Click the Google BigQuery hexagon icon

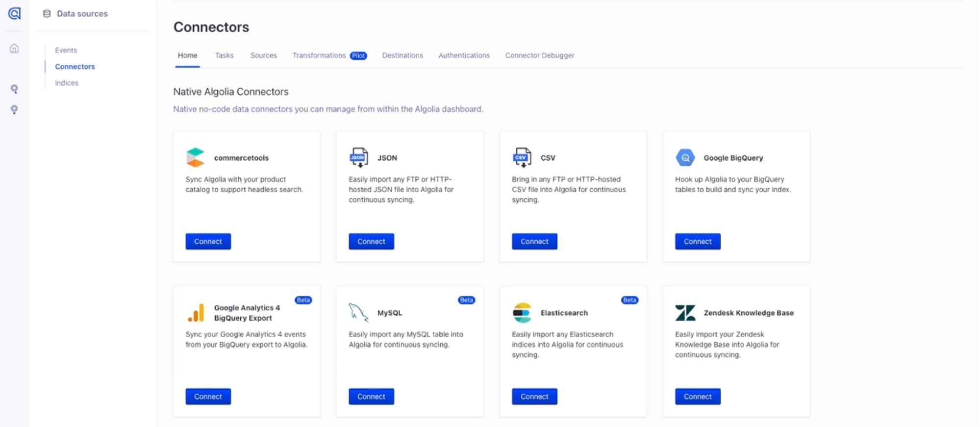click(685, 157)
